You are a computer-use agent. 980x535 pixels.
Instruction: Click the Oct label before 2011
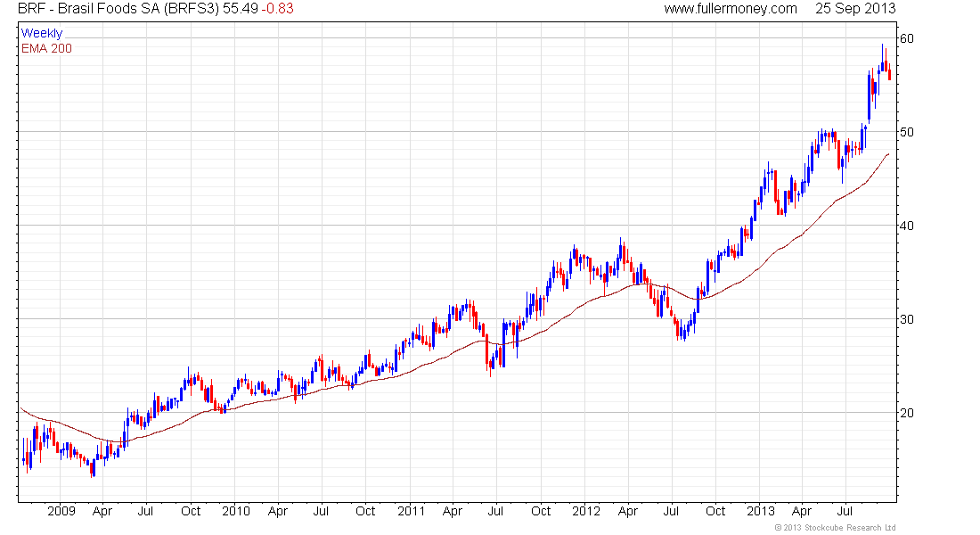pyautogui.click(x=365, y=511)
